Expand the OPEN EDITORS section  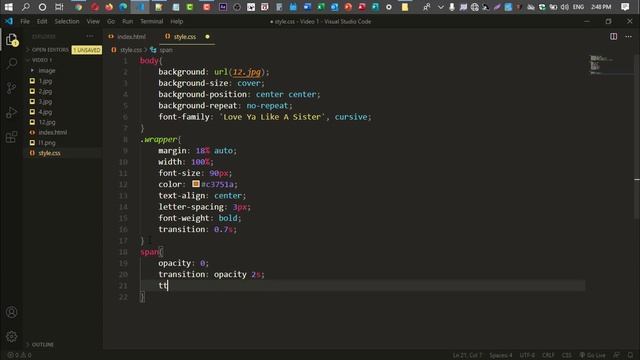pos(50,50)
